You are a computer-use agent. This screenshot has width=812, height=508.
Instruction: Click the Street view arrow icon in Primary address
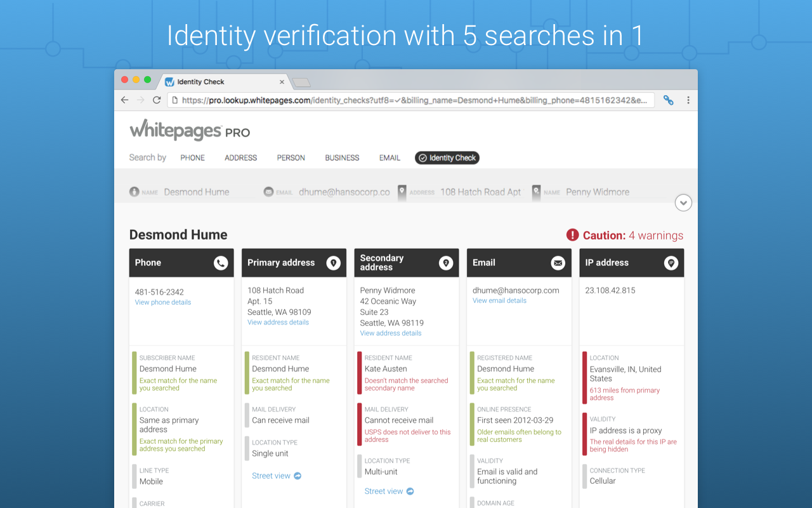point(298,476)
